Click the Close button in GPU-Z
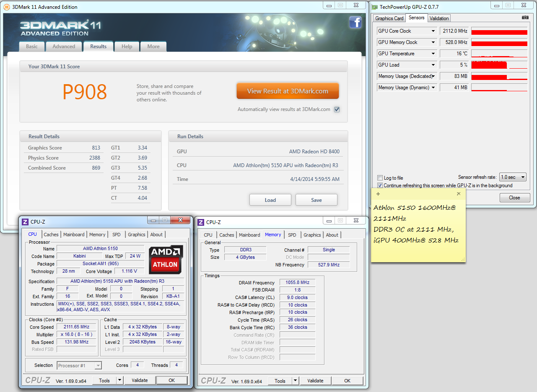This screenshot has height=392, width=537. click(x=514, y=197)
